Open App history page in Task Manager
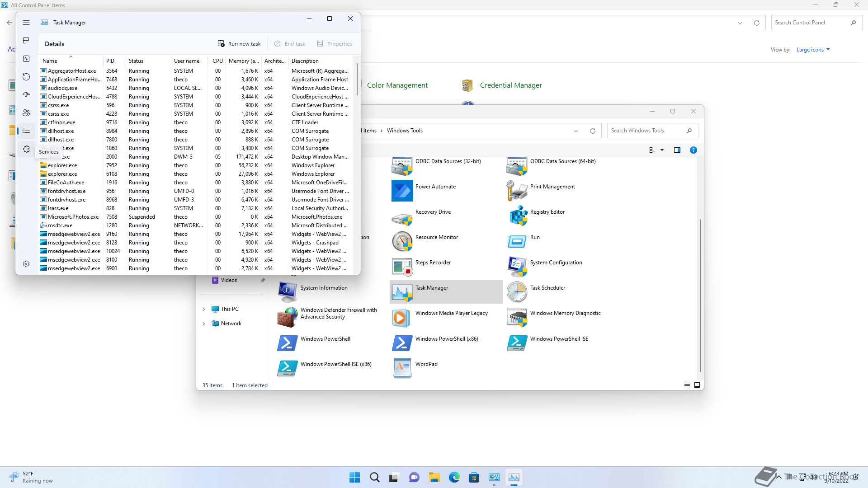868x488 pixels. 26,77
